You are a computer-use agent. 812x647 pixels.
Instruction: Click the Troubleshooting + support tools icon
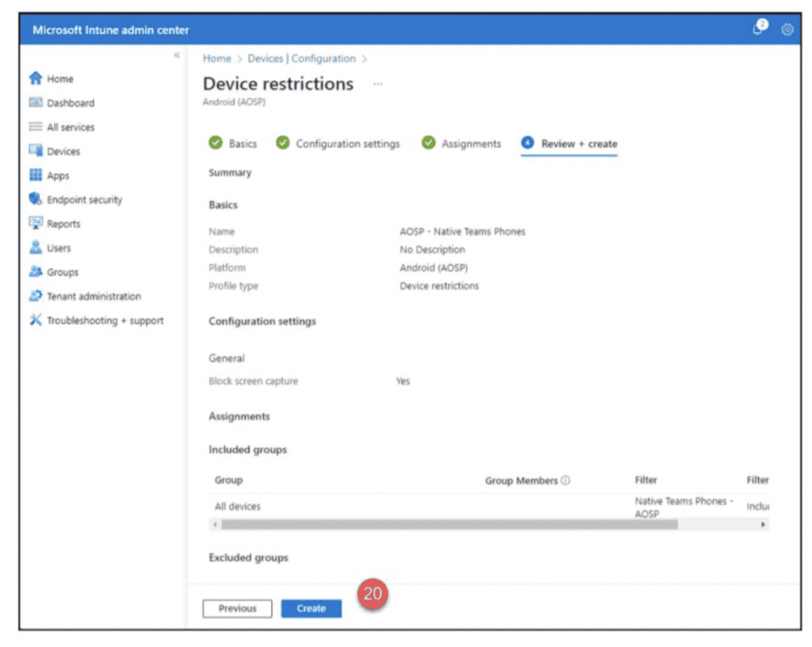coord(35,320)
